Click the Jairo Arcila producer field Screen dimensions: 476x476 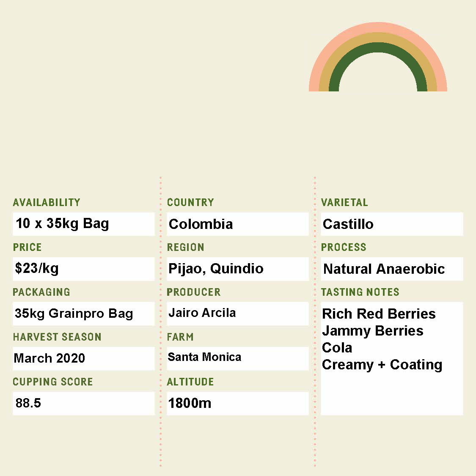238,314
